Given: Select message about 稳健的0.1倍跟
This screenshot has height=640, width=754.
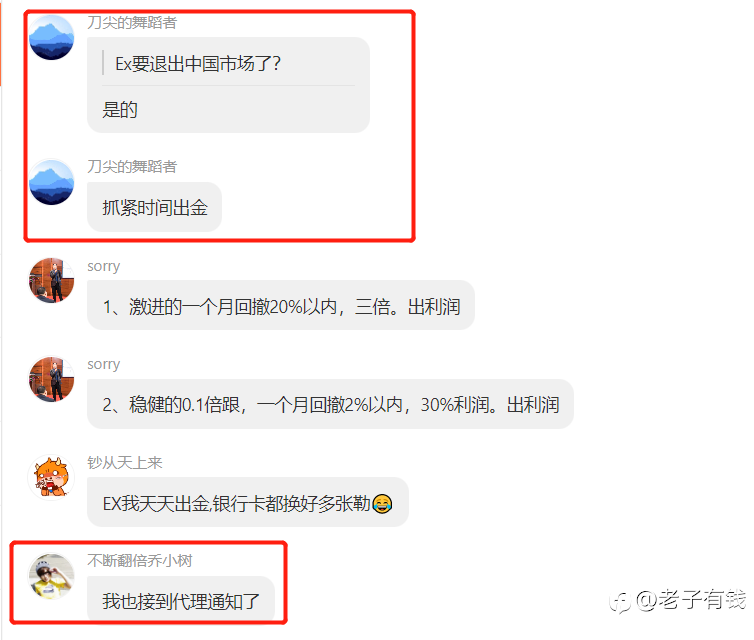Looking at the screenshot, I should coord(330,404).
